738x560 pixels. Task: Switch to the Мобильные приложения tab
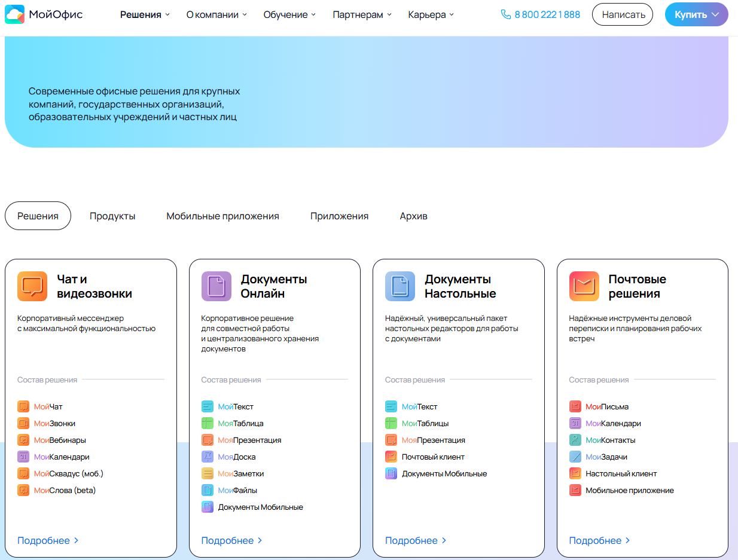222,216
